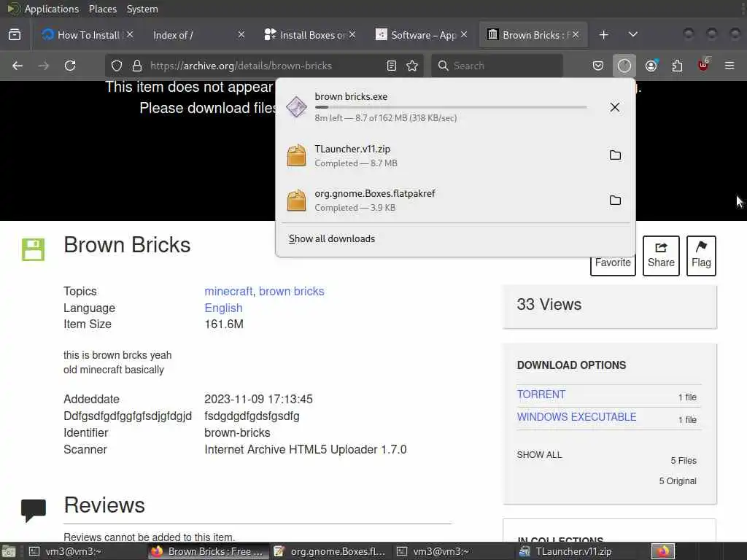Flag this item
The image size is (747, 560).
(701, 256)
